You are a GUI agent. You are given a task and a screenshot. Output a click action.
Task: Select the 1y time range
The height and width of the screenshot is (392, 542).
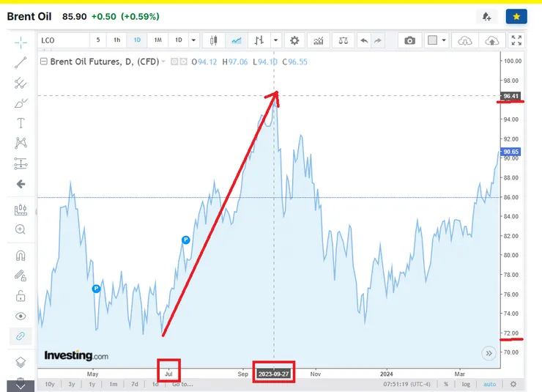[92, 384]
